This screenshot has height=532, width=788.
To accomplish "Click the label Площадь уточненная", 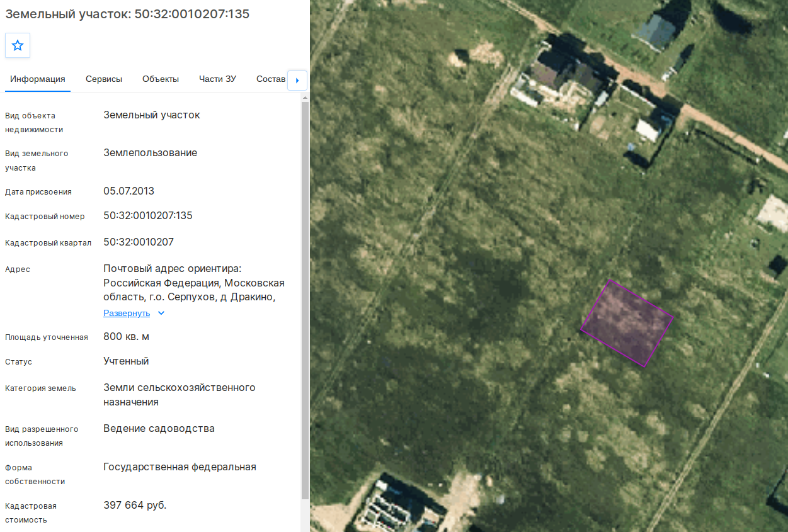I will (x=47, y=337).
